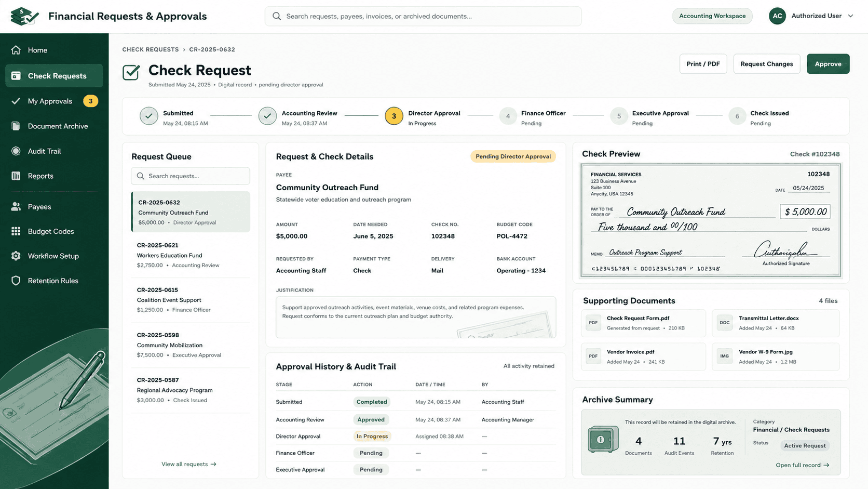
Task: Click the Request Changes button
Action: [766, 64]
